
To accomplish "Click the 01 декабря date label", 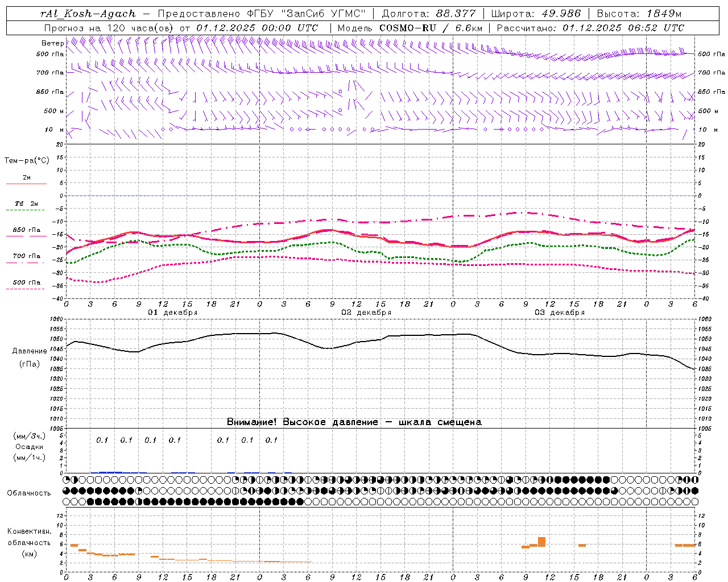I will pos(173,313).
